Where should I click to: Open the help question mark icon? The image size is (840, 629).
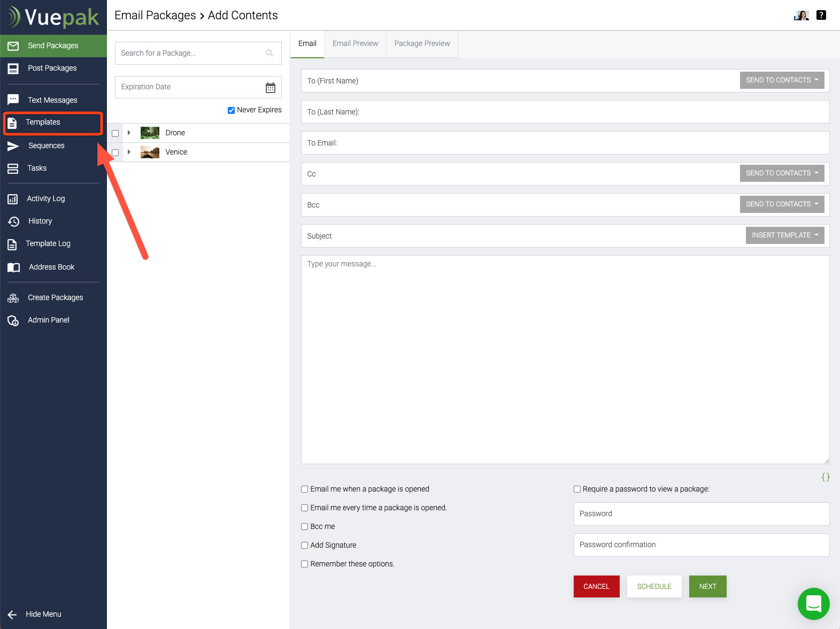point(821,16)
